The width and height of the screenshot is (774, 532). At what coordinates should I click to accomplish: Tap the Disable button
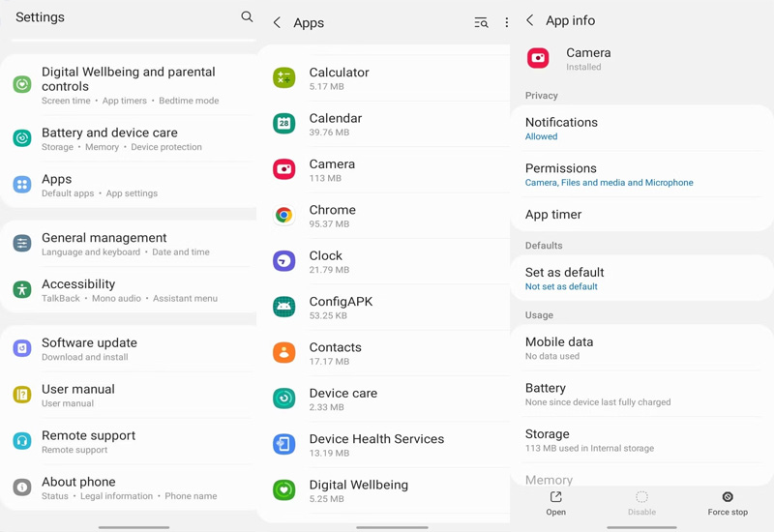tap(641, 503)
